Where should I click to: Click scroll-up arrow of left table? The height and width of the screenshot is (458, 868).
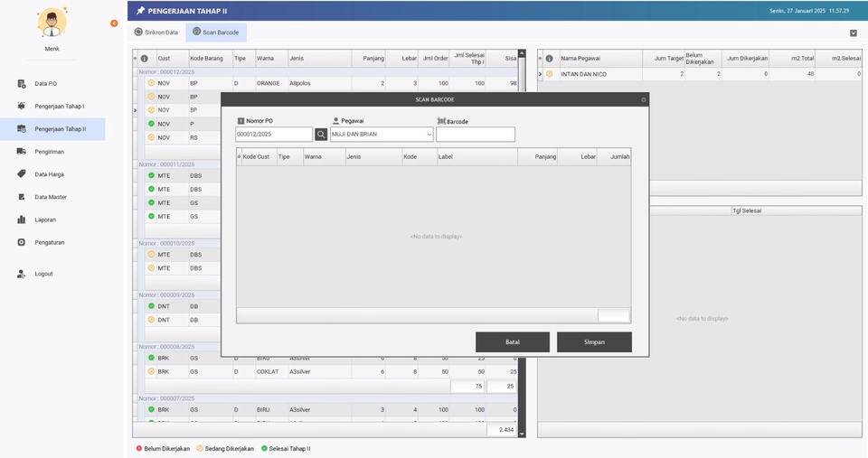click(x=522, y=53)
